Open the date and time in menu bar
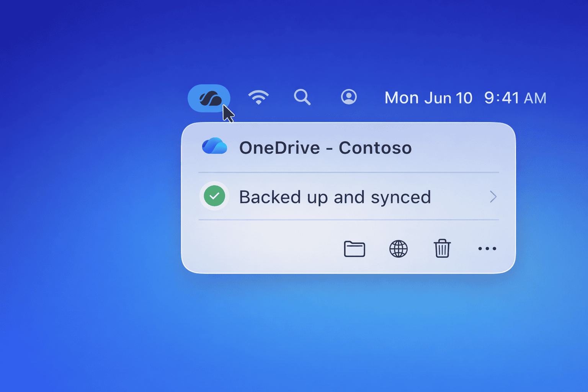The width and height of the screenshot is (588, 392). 465,98
